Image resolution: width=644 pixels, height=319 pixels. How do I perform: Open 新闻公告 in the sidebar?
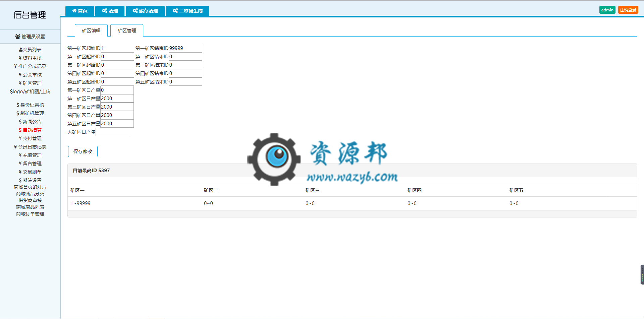pos(30,122)
